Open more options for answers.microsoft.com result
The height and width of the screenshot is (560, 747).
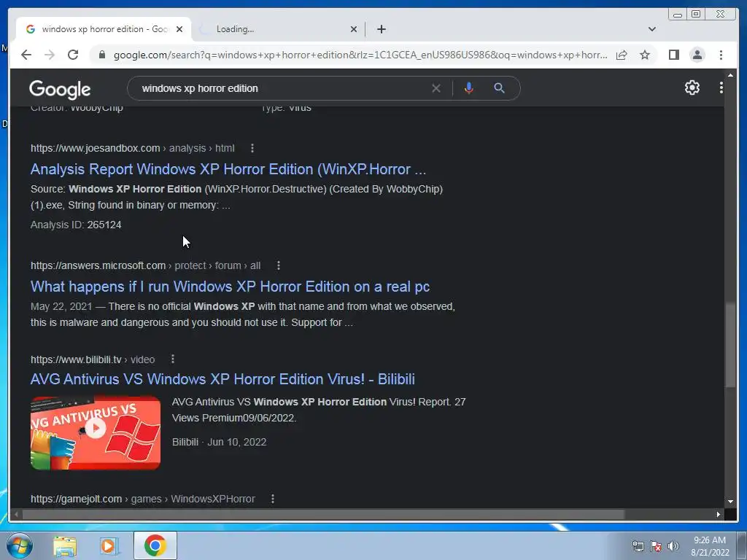point(278,265)
